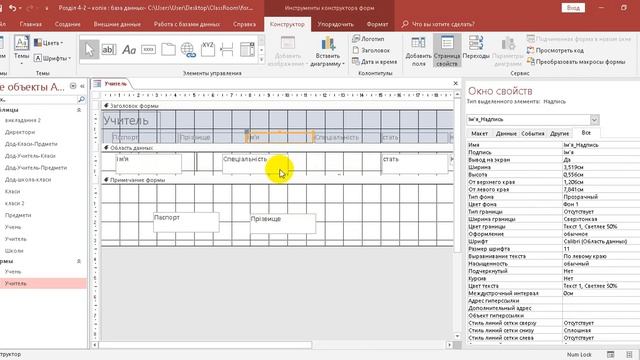Choose the Page Break control icon
This screenshot has width=640, height=360.
227,50
